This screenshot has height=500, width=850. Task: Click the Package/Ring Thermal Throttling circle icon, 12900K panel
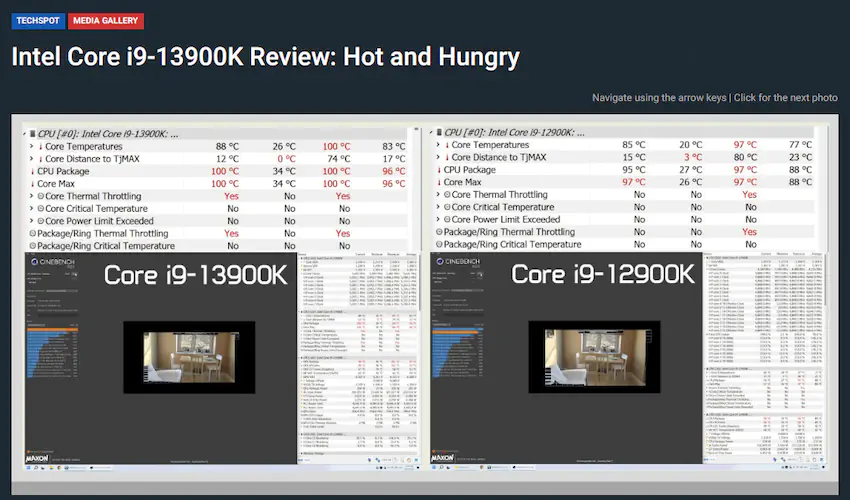(x=439, y=232)
